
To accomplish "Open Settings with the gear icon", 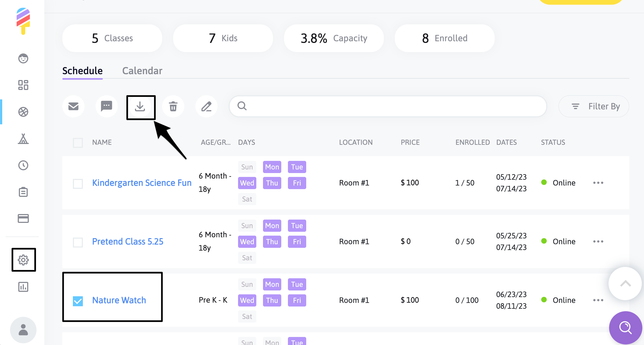I will (24, 260).
